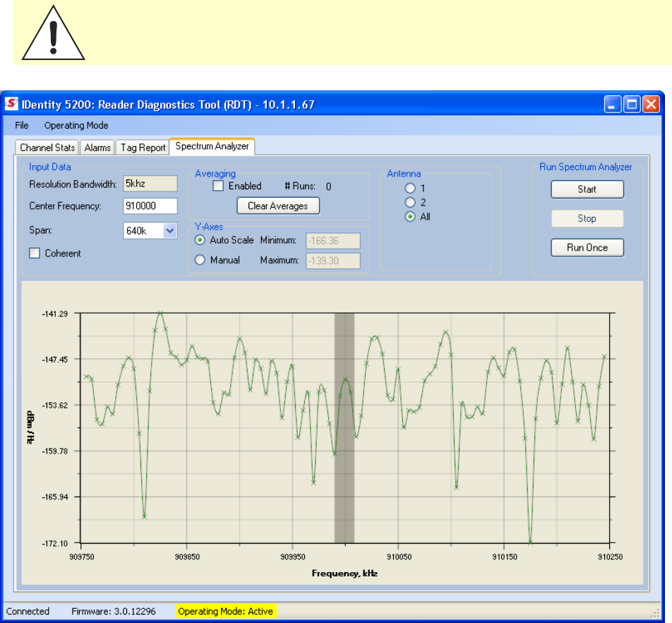Click the # Runs value 0

[x=328, y=186]
